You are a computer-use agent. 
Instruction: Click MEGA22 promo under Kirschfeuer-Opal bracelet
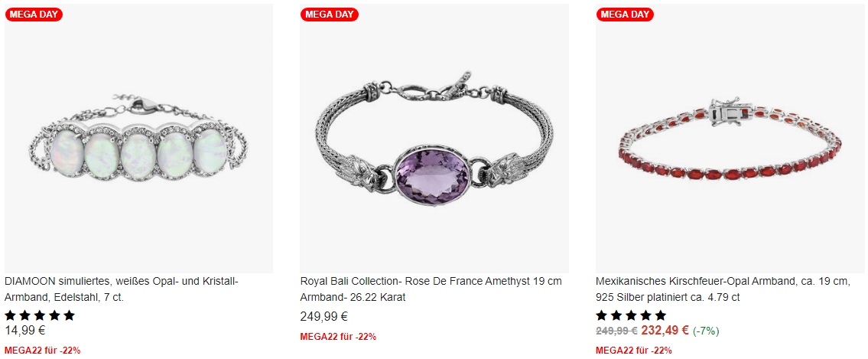click(x=634, y=351)
